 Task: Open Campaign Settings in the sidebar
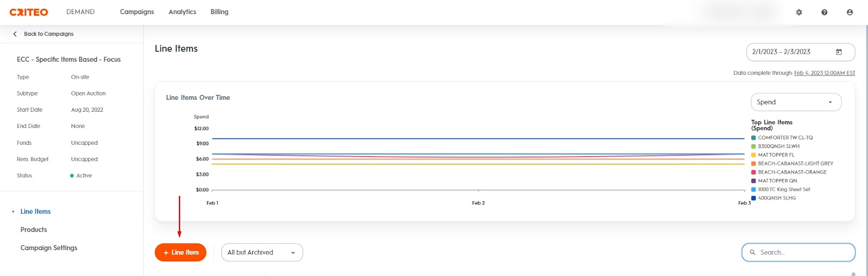point(49,248)
